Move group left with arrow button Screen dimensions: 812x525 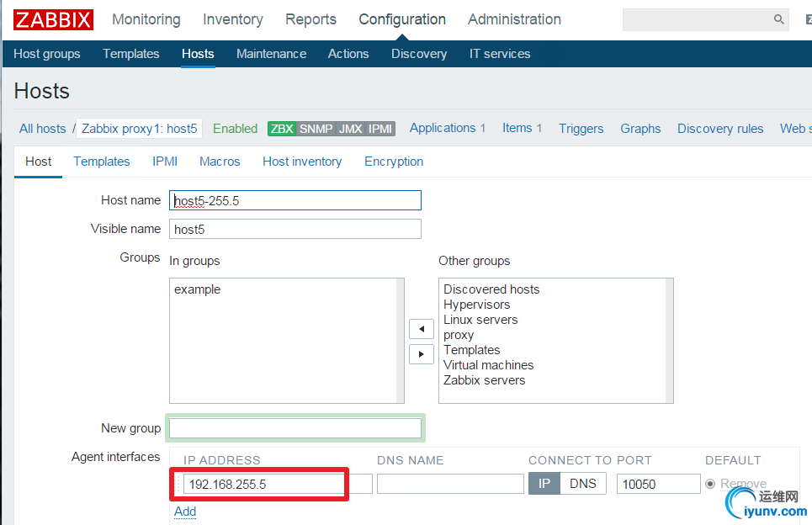421,328
